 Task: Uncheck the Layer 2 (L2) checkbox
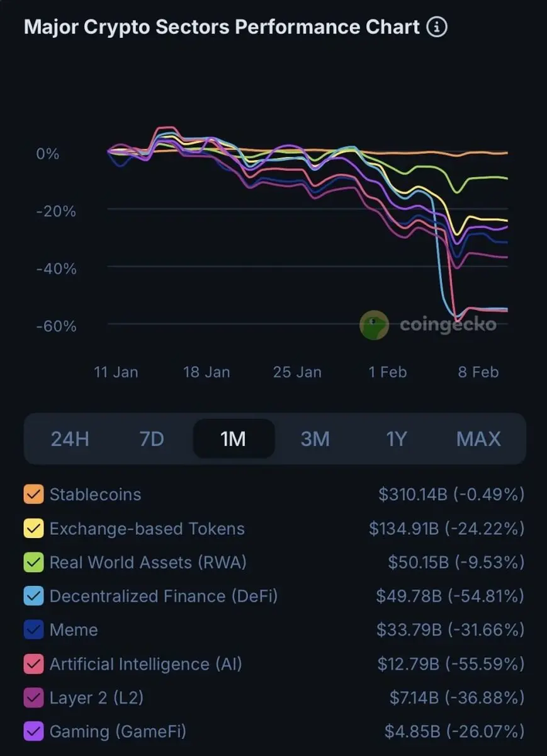point(33,698)
